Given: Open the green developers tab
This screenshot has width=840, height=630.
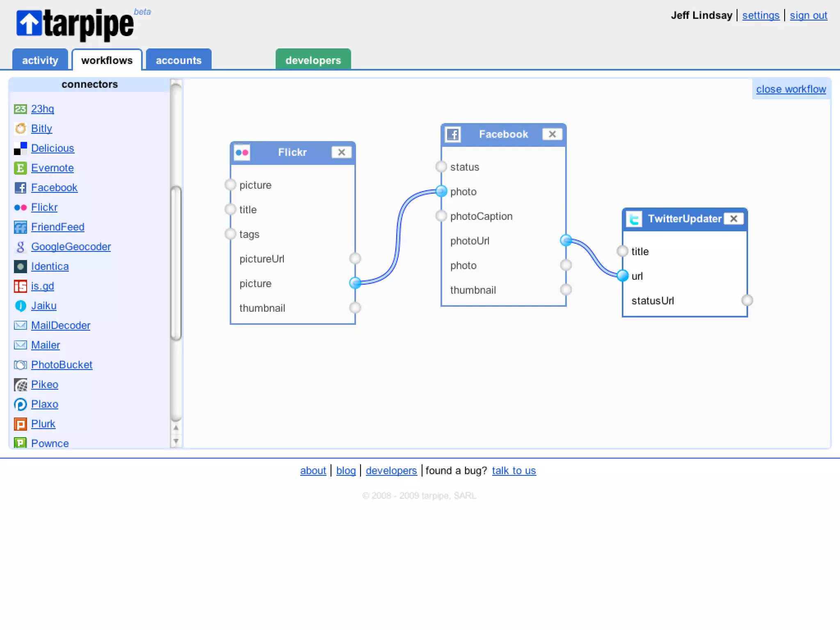Looking at the screenshot, I should point(313,60).
